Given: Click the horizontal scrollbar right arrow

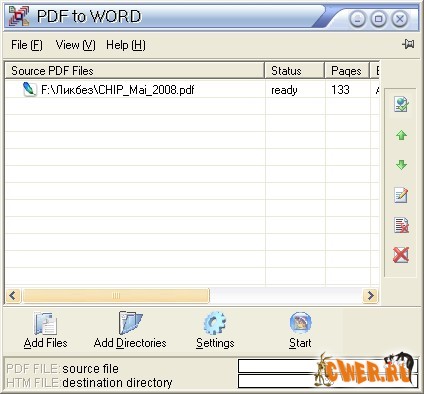Looking at the screenshot, I should click(370, 295).
